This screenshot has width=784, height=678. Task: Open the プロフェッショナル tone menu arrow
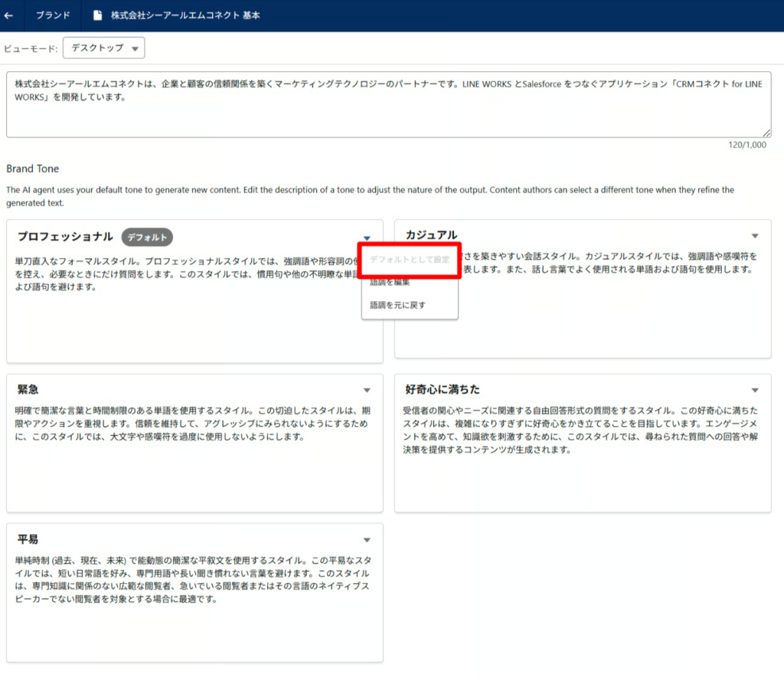pos(367,238)
